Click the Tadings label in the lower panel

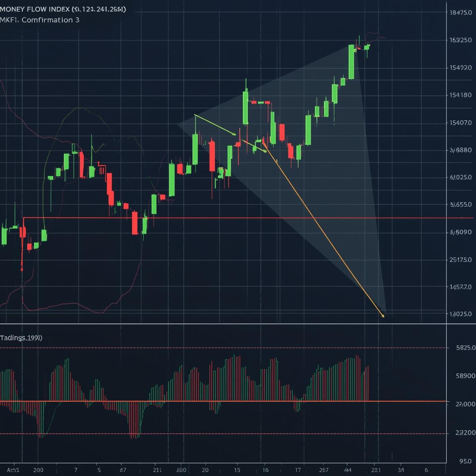21,338
